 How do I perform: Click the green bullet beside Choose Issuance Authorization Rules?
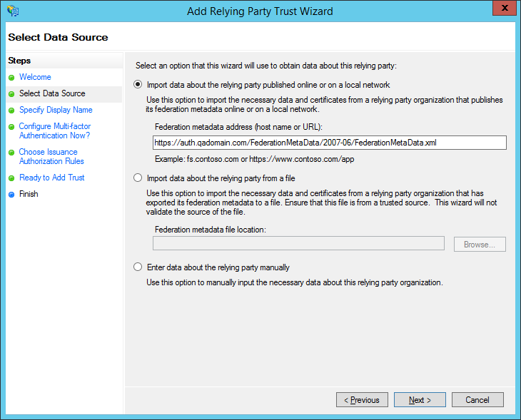click(11, 153)
